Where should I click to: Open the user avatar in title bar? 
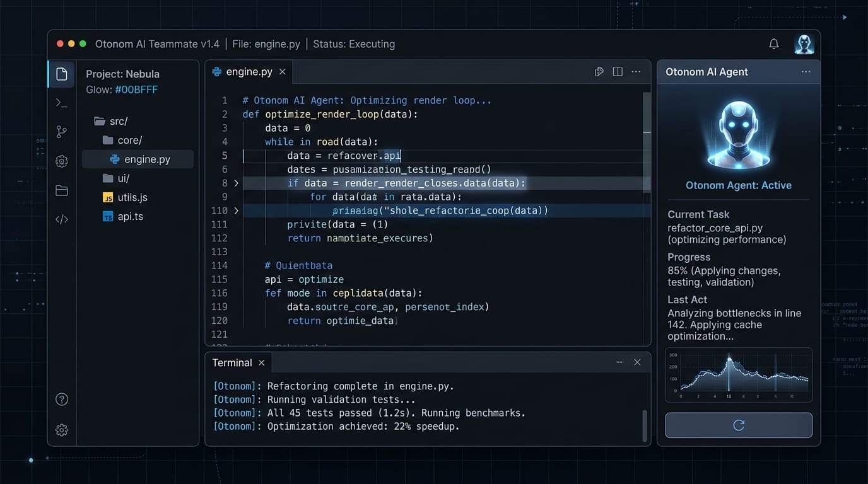tap(804, 44)
